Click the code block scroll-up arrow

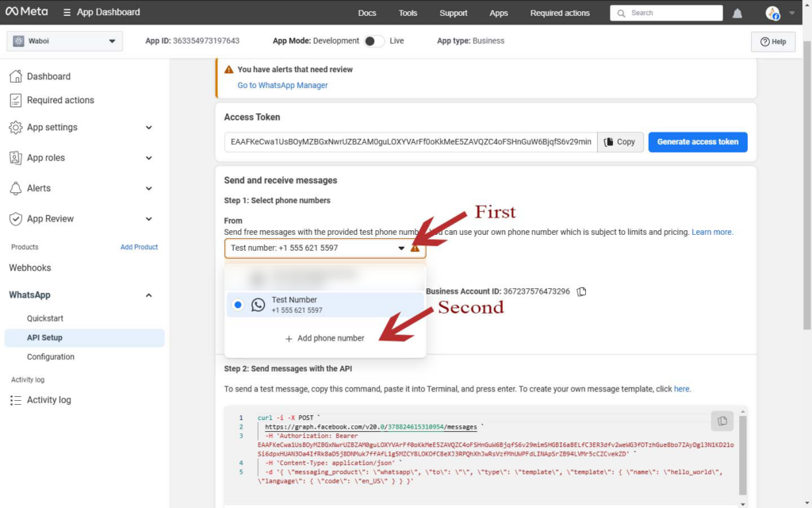742,412
